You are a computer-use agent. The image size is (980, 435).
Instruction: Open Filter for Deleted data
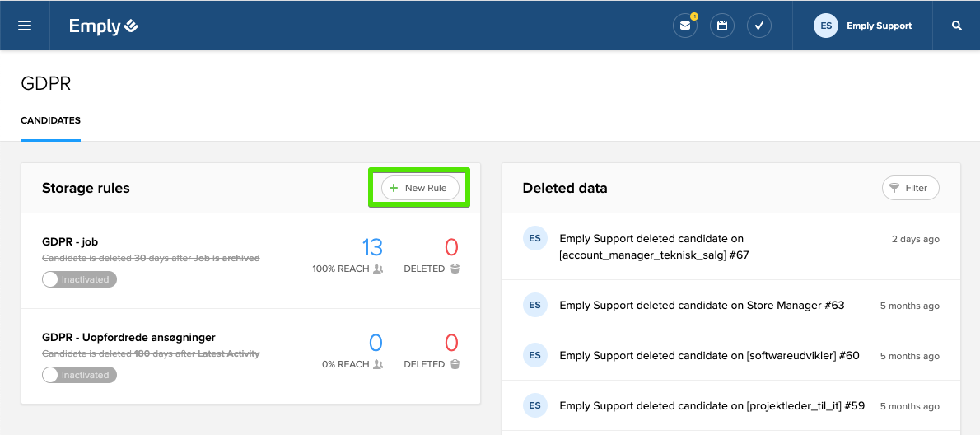click(x=910, y=188)
